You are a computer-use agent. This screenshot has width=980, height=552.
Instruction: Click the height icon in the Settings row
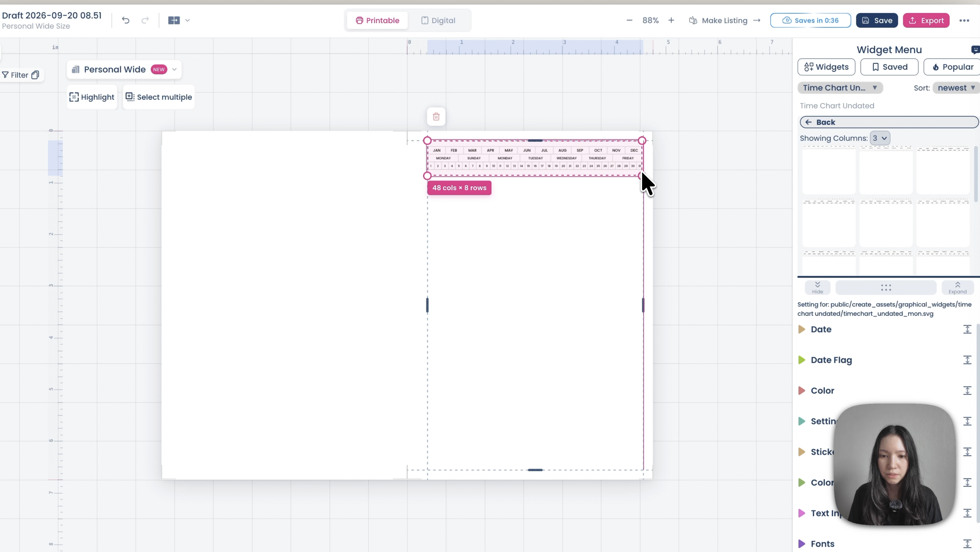[x=967, y=421]
